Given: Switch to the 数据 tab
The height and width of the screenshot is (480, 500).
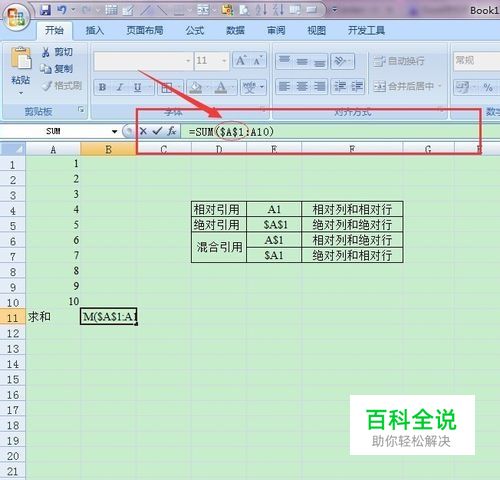Looking at the screenshot, I should (235, 30).
